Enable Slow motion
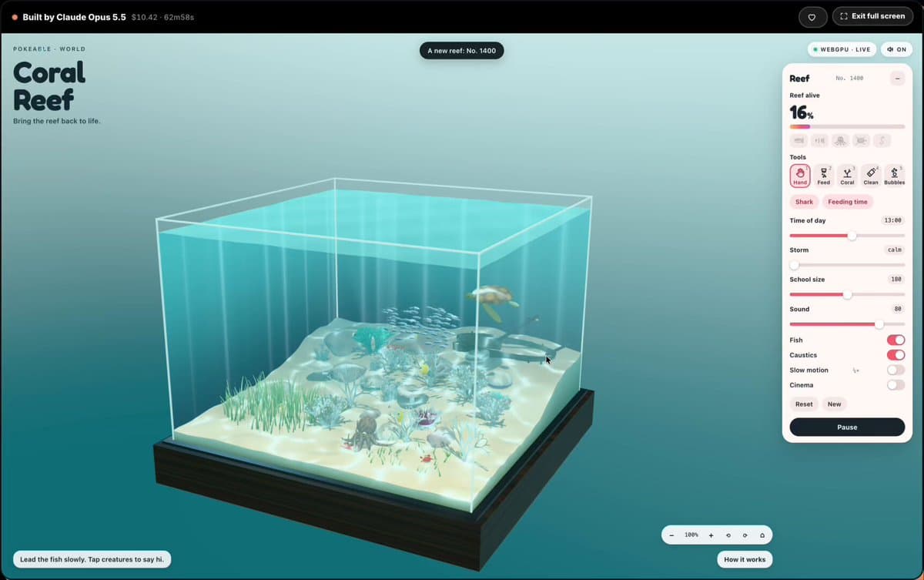Viewport: 924px width, 580px height. [x=896, y=370]
